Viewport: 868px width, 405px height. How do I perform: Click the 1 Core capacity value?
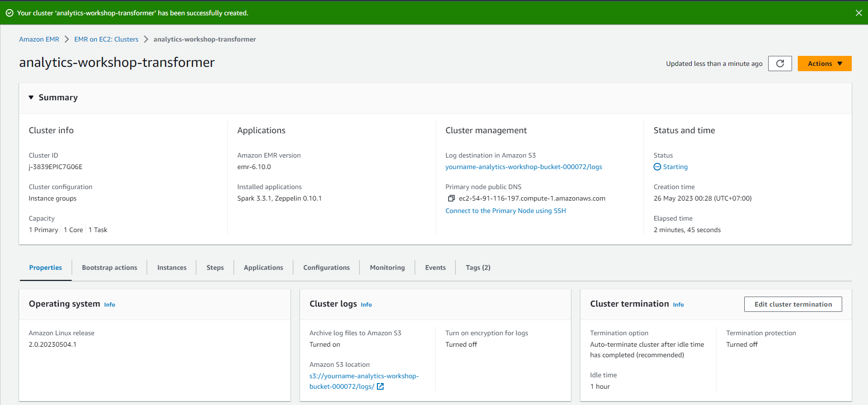[74, 230]
